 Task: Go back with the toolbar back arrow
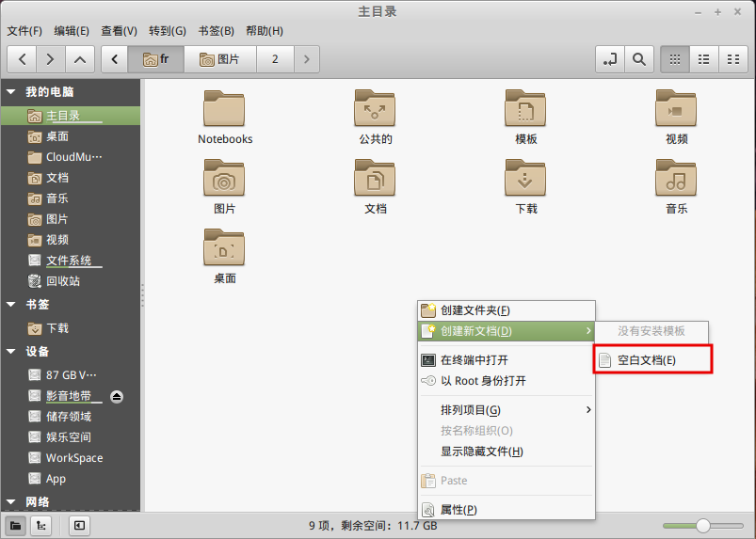tap(23, 59)
